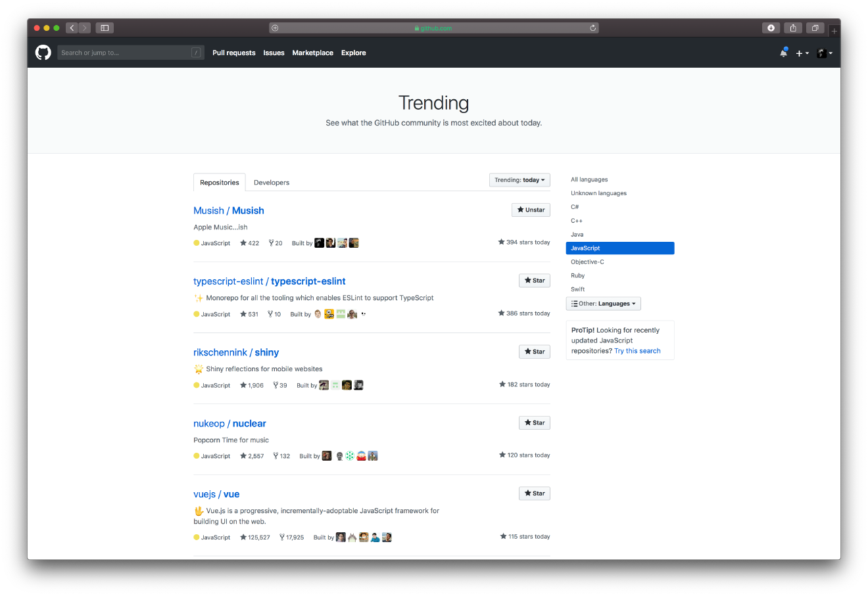Star the nukeop/nuclear repository
The width and height of the screenshot is (868, 596).
coord(535,423)
